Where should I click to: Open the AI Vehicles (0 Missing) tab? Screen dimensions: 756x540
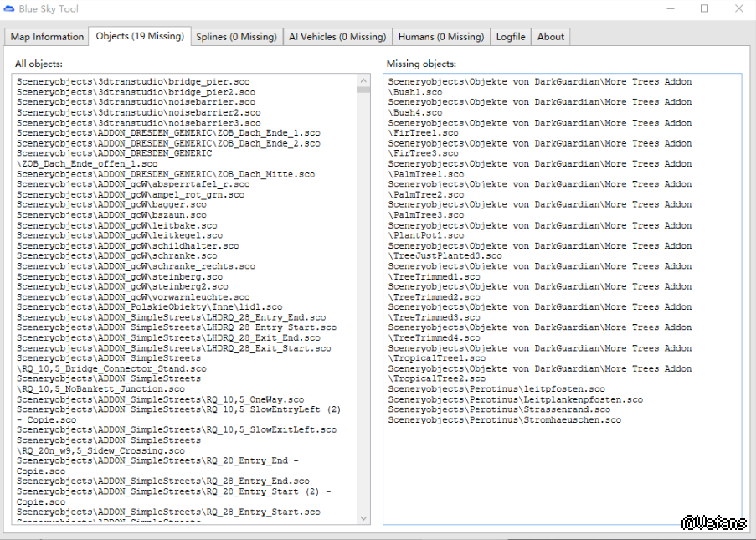pyautogui.click(x=337, y=37)
